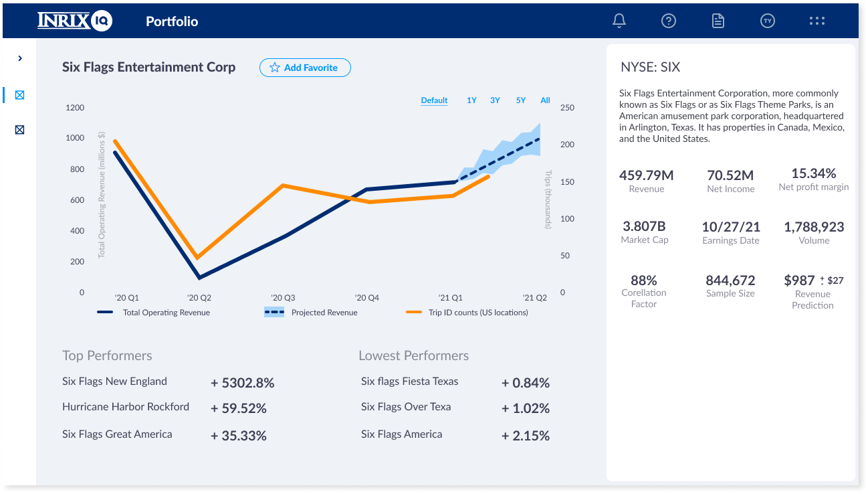Click the + 5302.8% value
The height and width of the screenshot is (494, 868).
[243, 383]
